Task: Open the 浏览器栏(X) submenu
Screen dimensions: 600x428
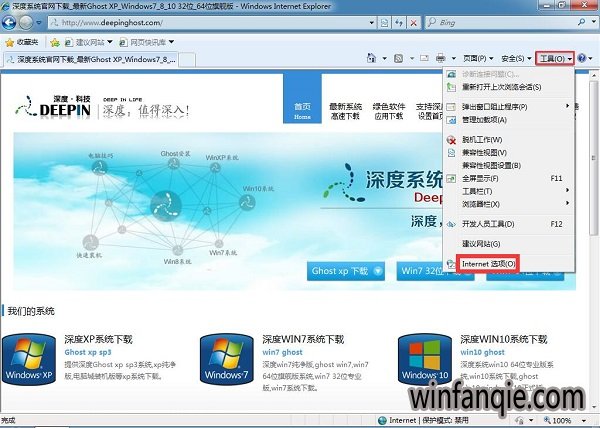Action: [x=508, y=204]
